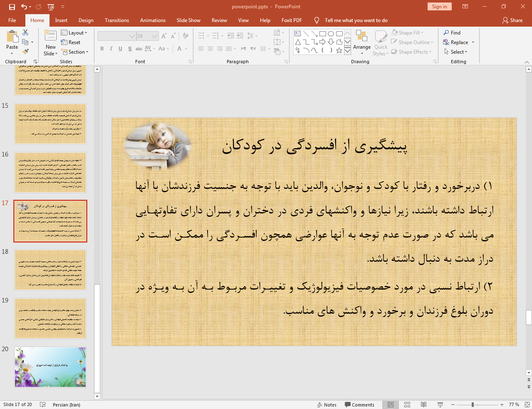The width and height of the screenshot is (532, 409).
Task: Open the Slide Show tab
Action: [x=188, y=20]
